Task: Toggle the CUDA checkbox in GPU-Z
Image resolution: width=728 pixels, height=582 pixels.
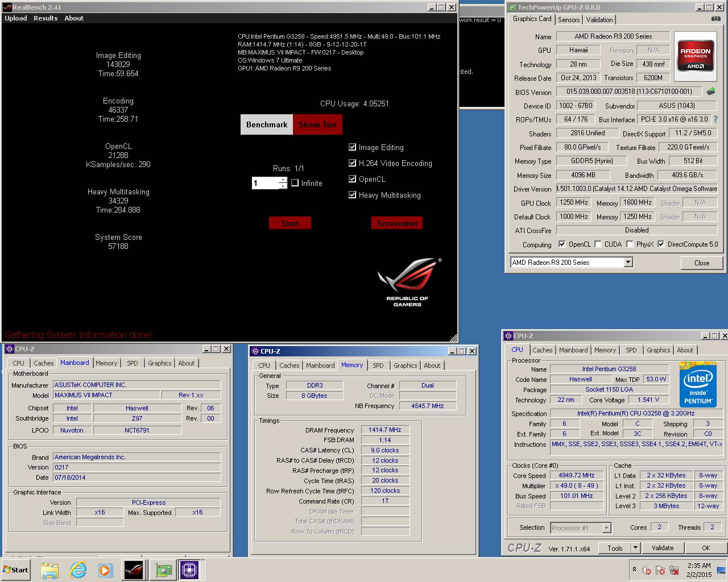Action: coord(598,244)
